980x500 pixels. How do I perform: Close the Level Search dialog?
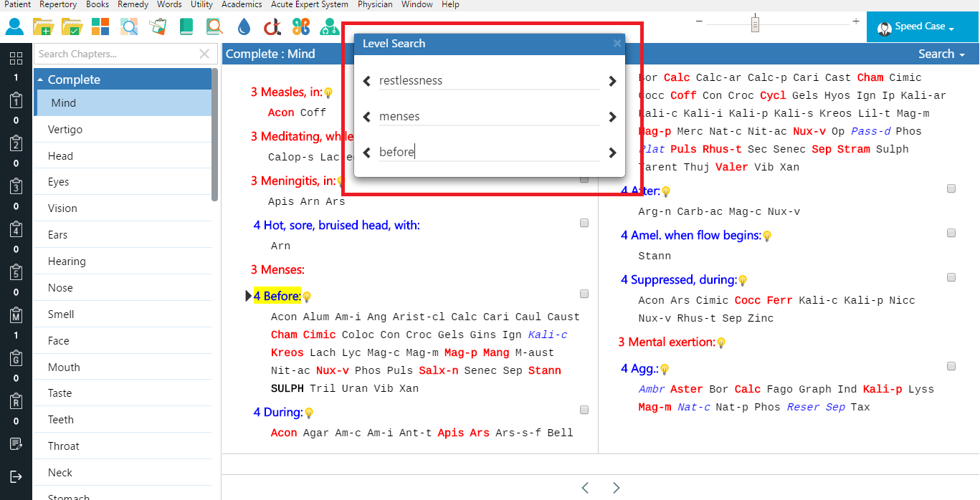coord(617,44)
